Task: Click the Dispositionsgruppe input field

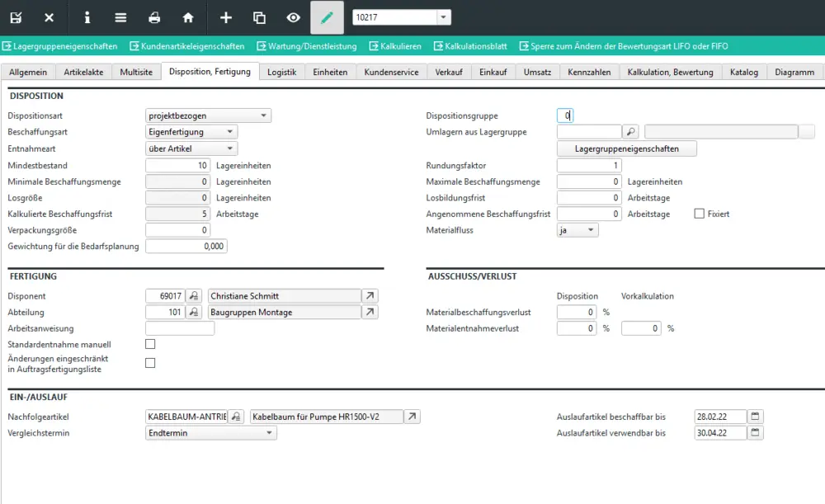Action: (x=565, y=115)
